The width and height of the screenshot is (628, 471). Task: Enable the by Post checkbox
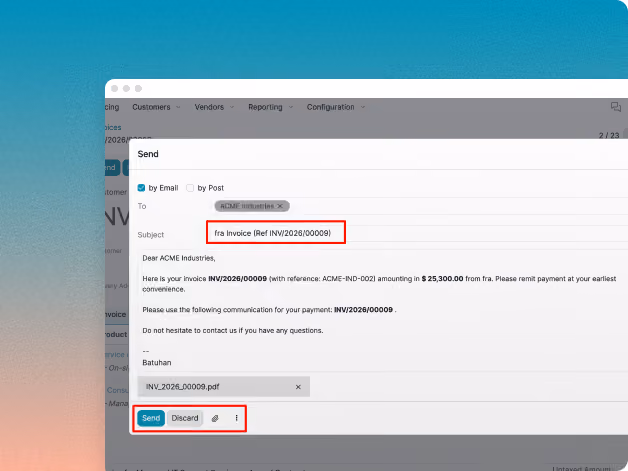coord(190,188)
